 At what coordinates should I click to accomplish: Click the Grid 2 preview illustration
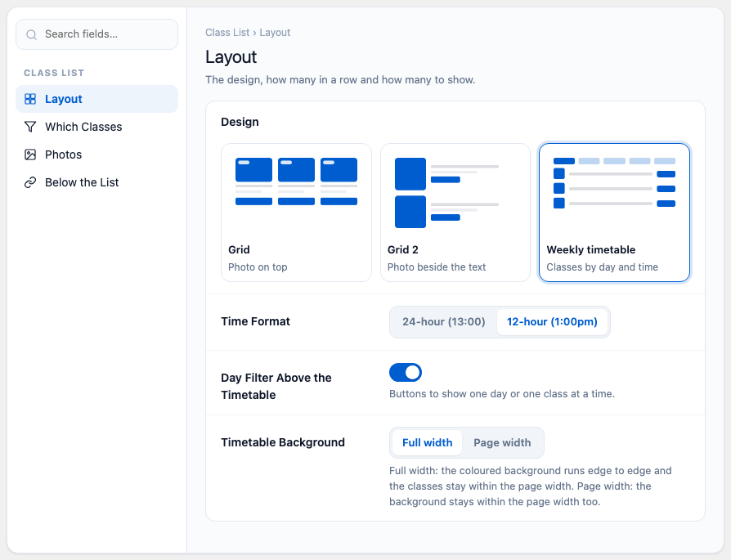tap(446, 193)
